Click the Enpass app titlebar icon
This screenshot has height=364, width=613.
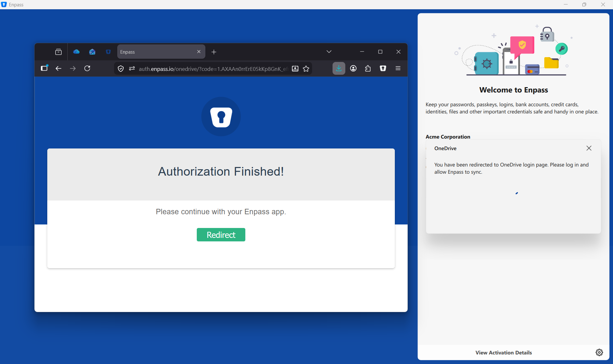pyautogui.click(x=4, y=4)
